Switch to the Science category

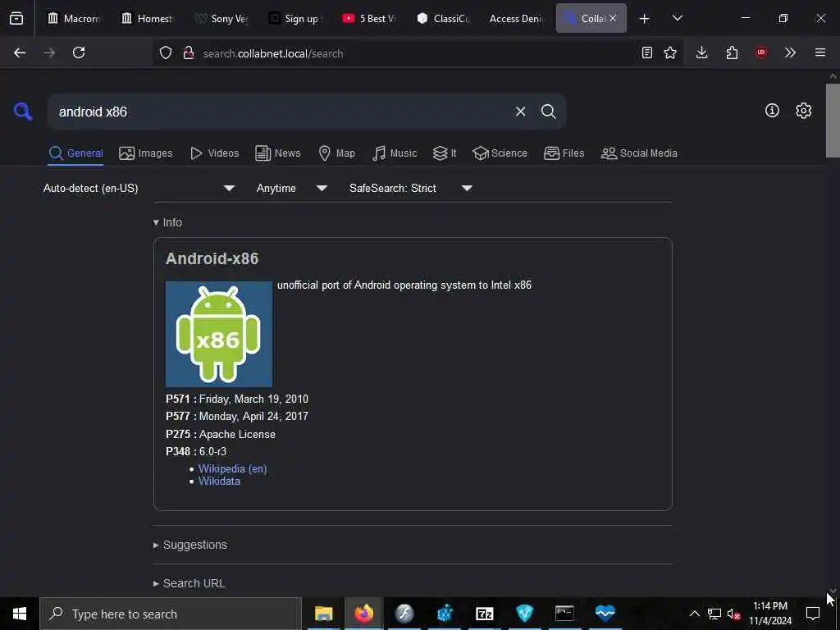500,153
